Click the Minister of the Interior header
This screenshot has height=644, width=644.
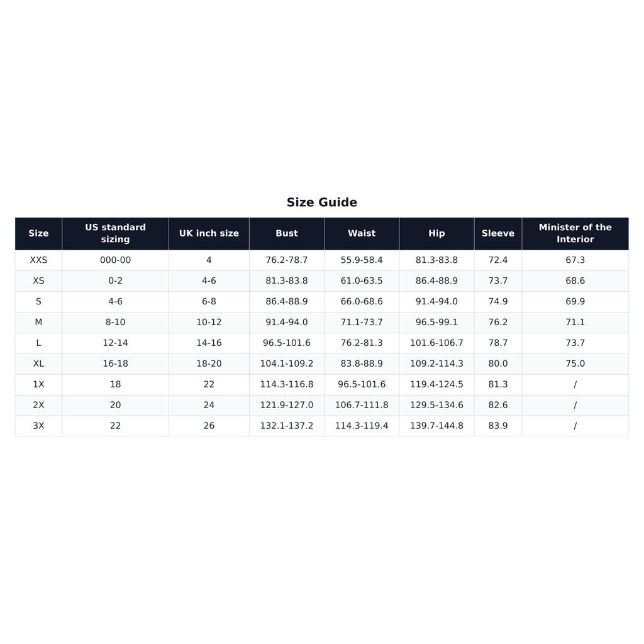point(575,233)
